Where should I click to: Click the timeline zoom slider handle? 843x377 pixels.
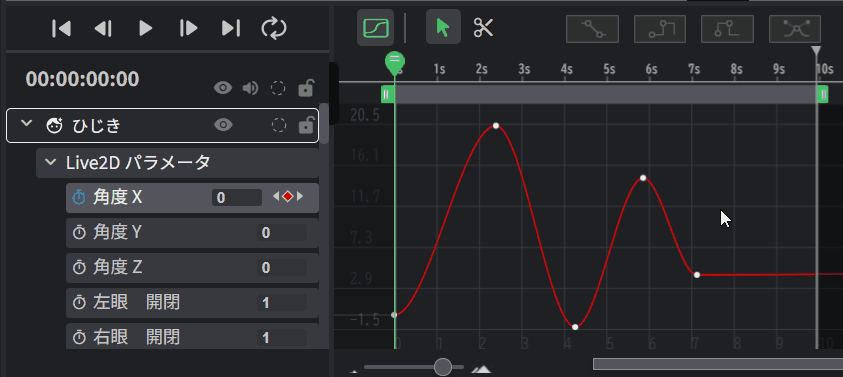click(443, 367)
